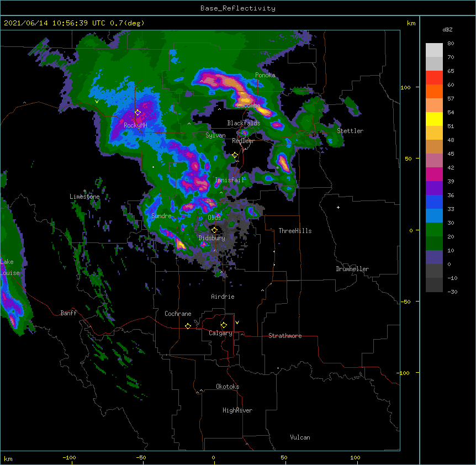
Task: Click the yellow diamond marker above RockyMH
Action: (x=137, y=113)
